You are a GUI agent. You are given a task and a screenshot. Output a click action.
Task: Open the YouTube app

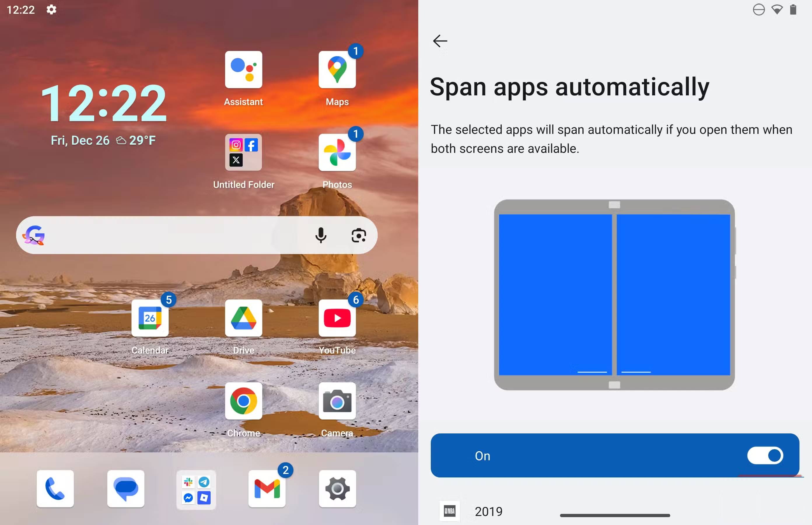click(x=337, y=318)
